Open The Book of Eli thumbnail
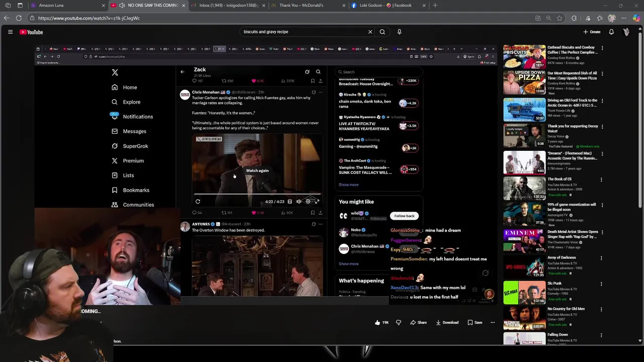 (524, 188)
